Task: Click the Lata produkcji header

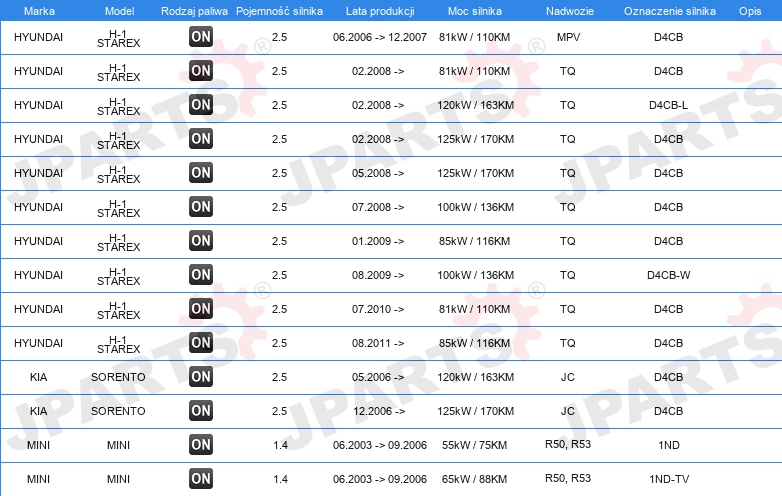Action: click(380, 11)
